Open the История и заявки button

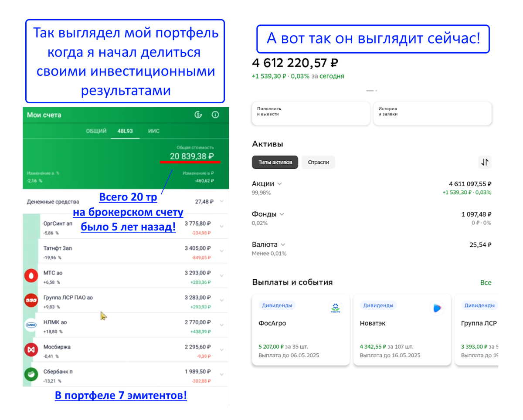432,113
